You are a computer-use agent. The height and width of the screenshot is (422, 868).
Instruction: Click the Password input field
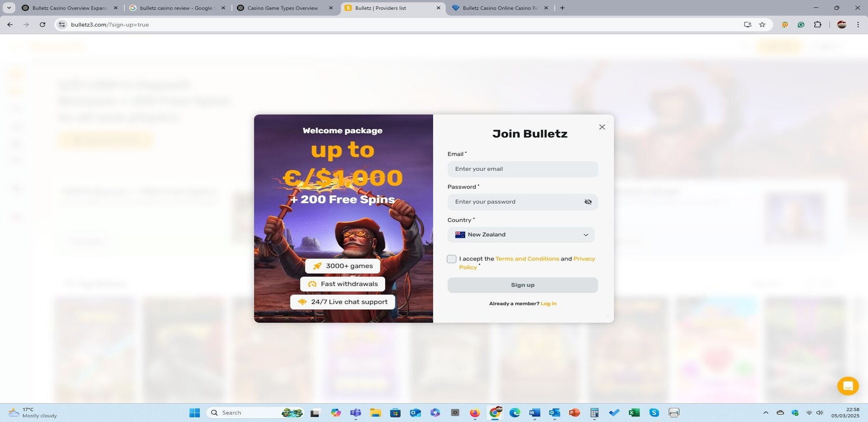click(523, 202)
